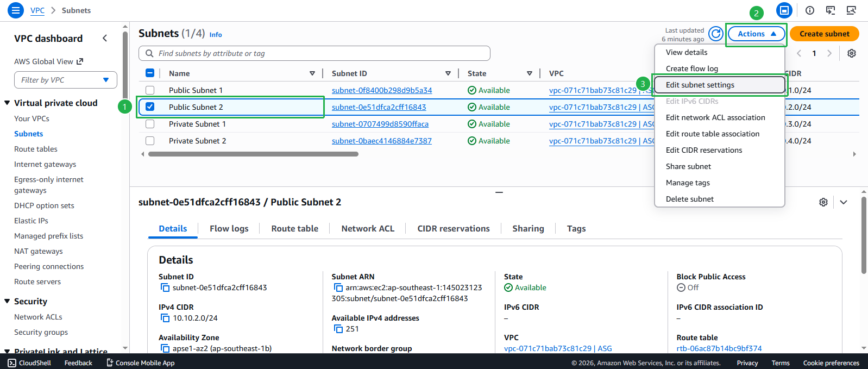Viewport: 868px width, 369px height.
Task: Open NAT gateways in sidebar
Action: (x=39, y=251)
